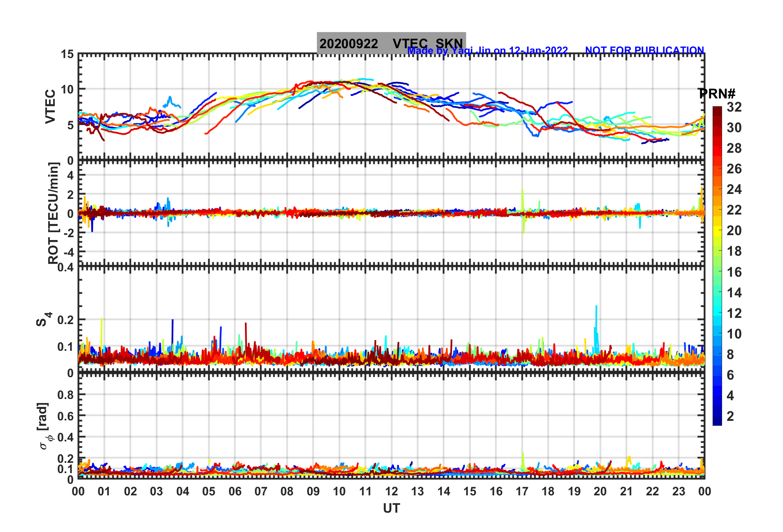
Task: Click the 'UT' x-axis label
Action: point(391,509)
